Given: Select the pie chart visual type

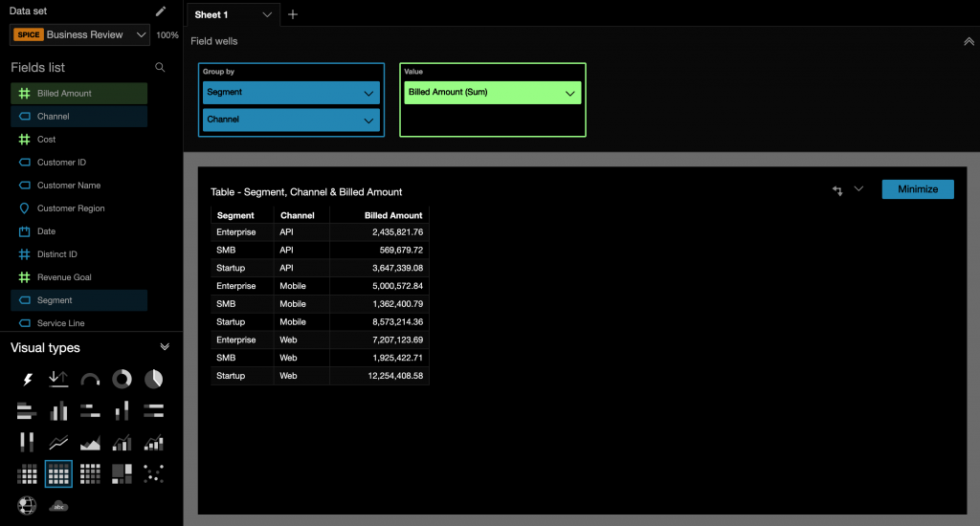Looking at the screenshot, I should (153, 380).
